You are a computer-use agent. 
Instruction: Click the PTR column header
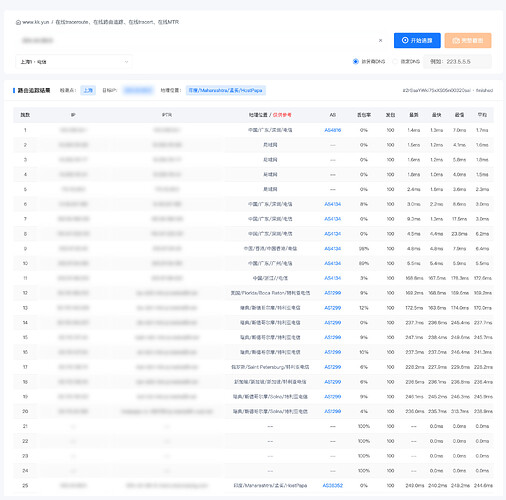point(167,115)
